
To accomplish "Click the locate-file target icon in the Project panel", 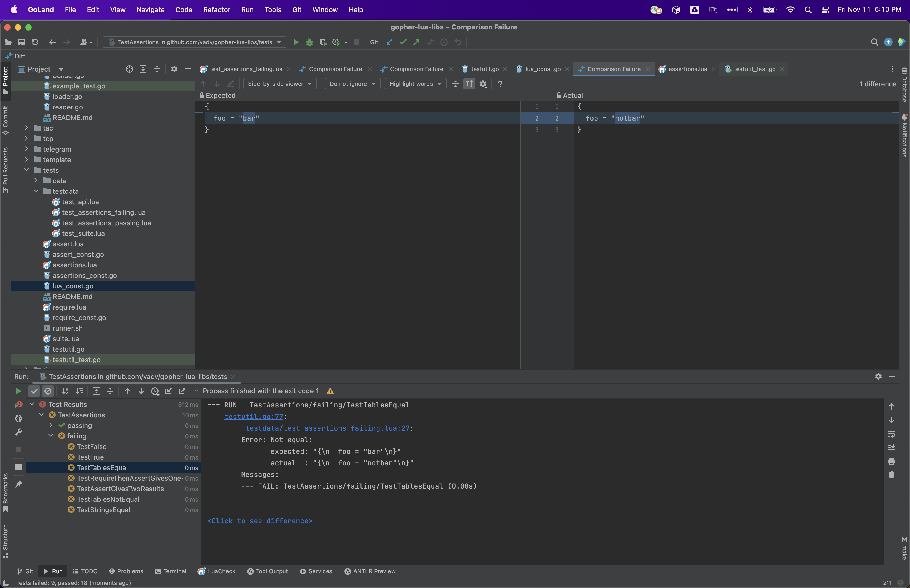I will pos(130,69).
